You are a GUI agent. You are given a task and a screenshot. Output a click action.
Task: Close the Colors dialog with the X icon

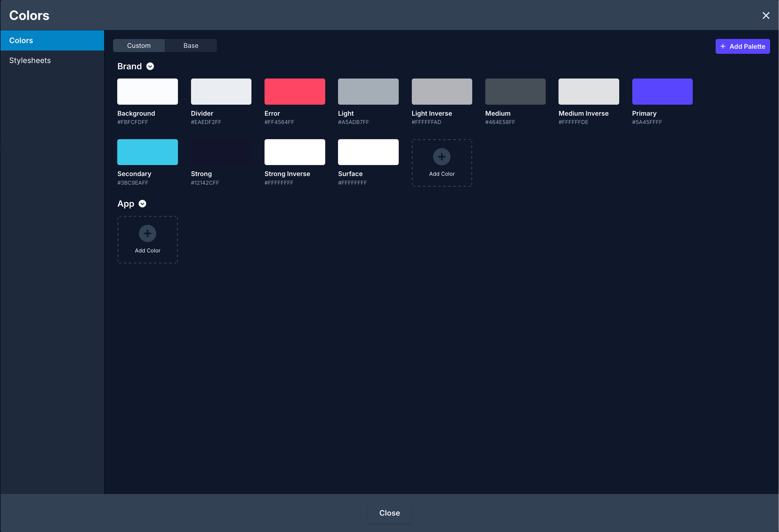click(766, 15)
